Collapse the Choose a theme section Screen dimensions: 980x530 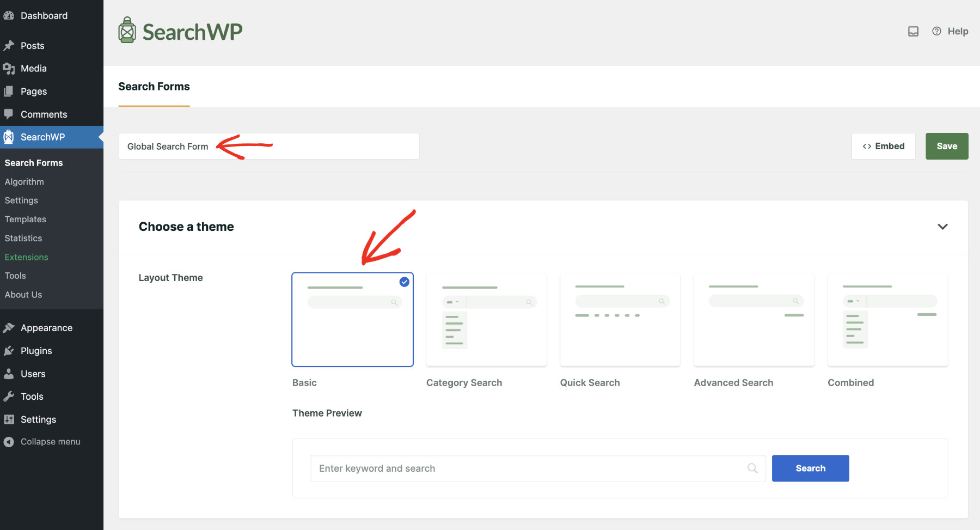click(943, 227)
